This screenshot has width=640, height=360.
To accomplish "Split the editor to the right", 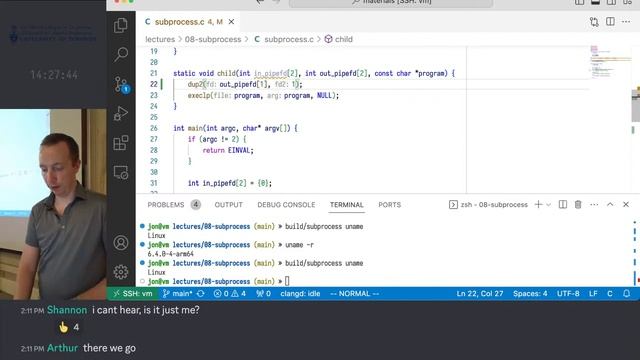I will pos(610,22).
